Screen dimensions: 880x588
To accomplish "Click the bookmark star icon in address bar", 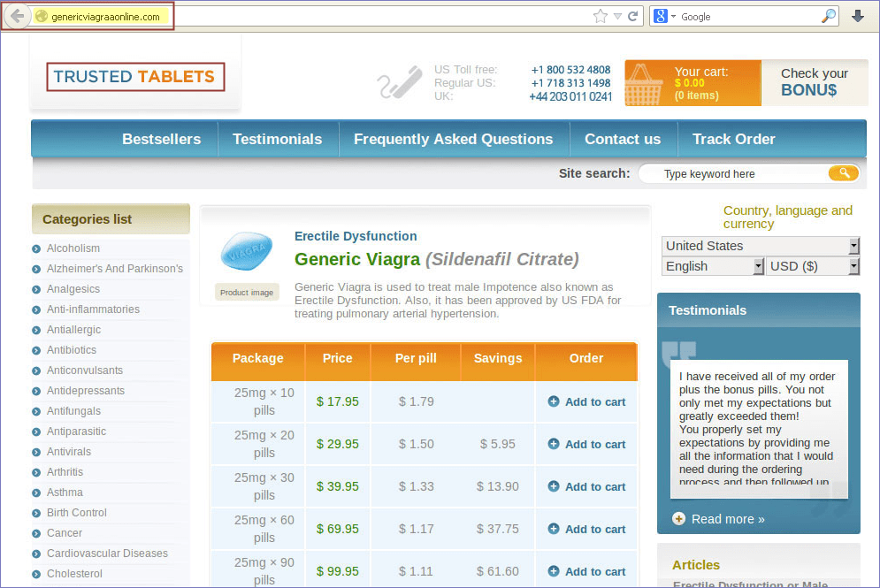I will 601,16.
